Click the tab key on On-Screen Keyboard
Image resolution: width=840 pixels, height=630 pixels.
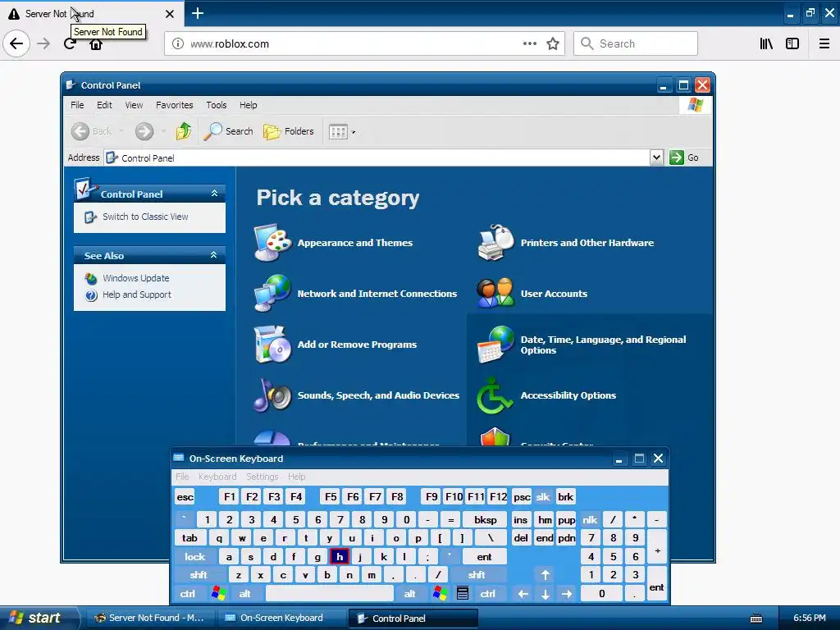pos(189,538)
